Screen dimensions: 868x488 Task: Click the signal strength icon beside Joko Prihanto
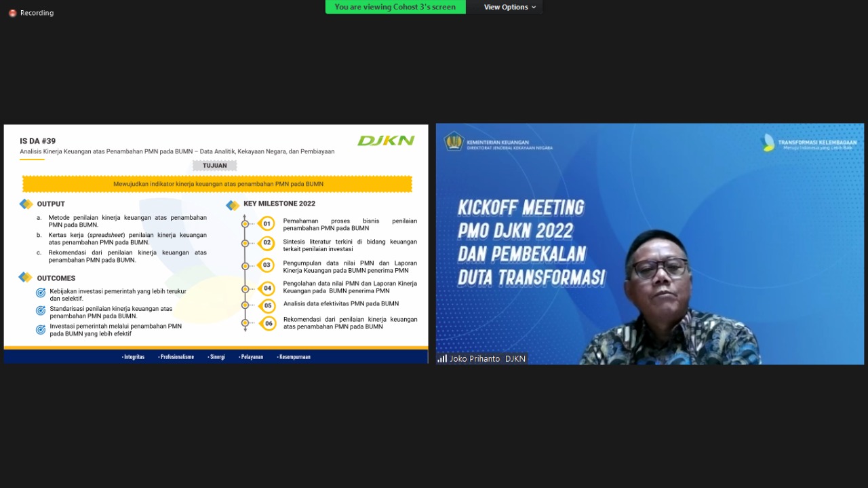(x=442, y=358)
